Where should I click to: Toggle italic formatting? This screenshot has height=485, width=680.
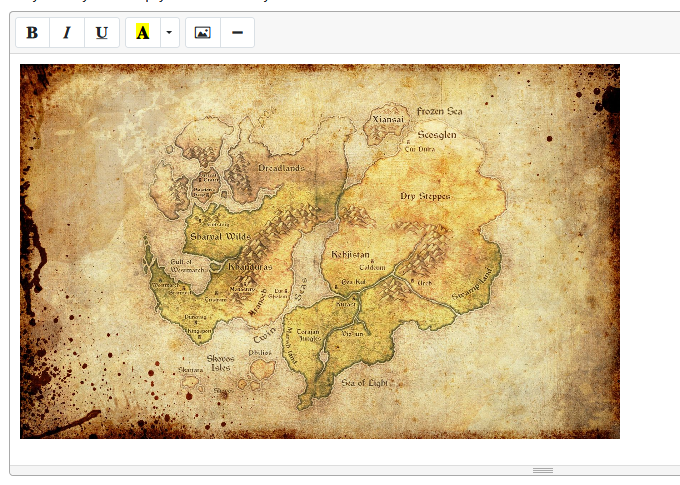(67, 33)
